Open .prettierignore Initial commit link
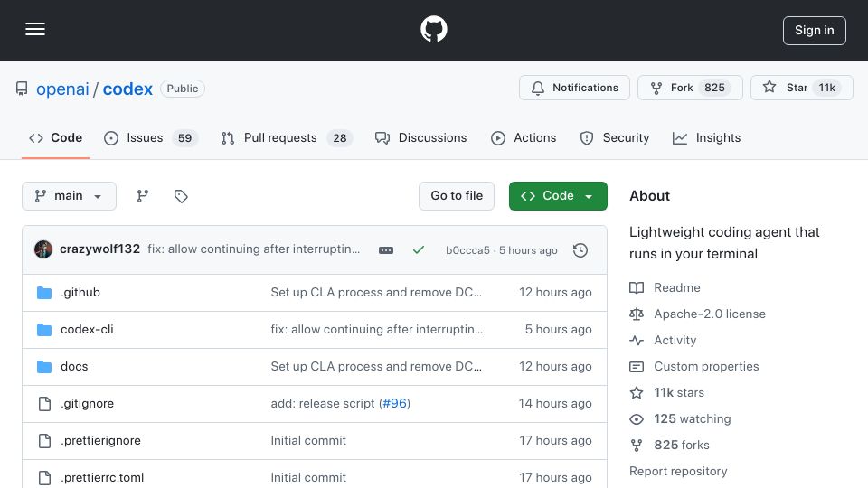The image size is (868, 488). 308,440
